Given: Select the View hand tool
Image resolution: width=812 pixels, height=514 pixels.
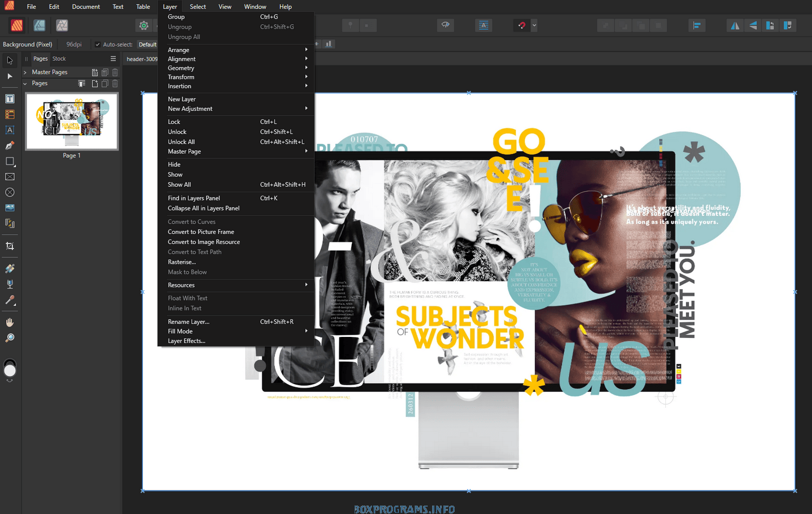Looking at the screenshot, I should click(x=10, y=322).
